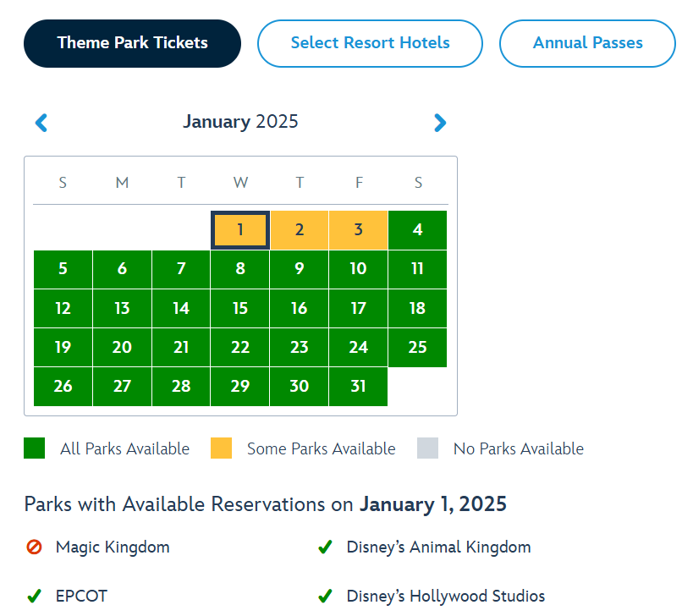Go to the previous month using left chevron
This screenshot has width=682, height=616.
(41, 123)
